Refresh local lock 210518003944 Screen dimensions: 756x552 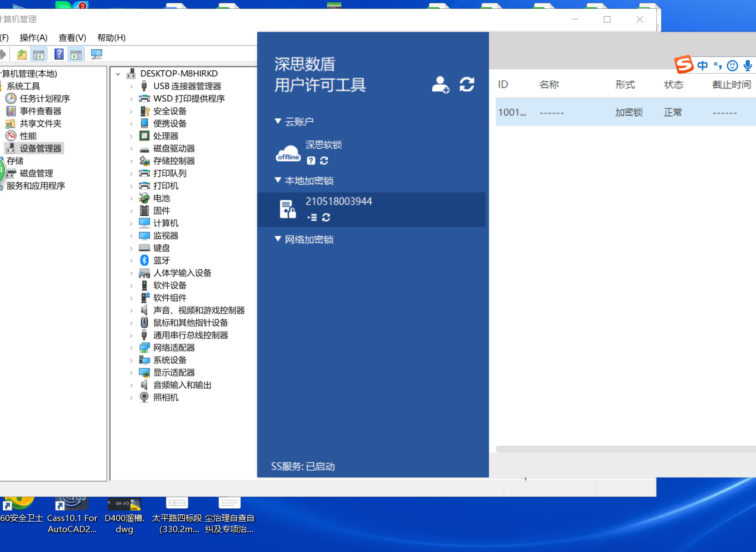point(326,217)
